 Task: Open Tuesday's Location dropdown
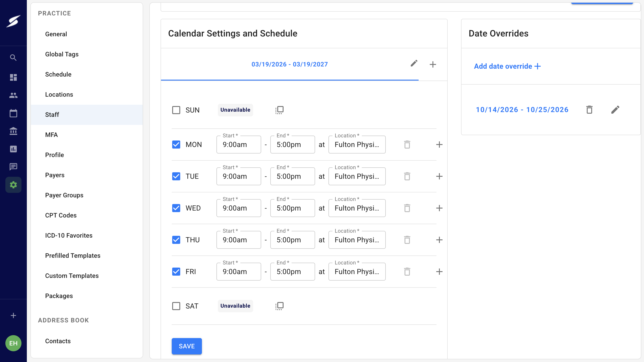tap(357, 176)
